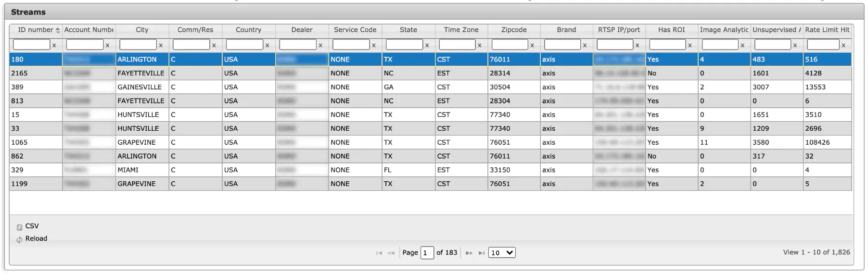This screenshot has width=868, height=274.
Task: Click MIAMI city cell
Action: pyautogui.click(x=142, y=170)
